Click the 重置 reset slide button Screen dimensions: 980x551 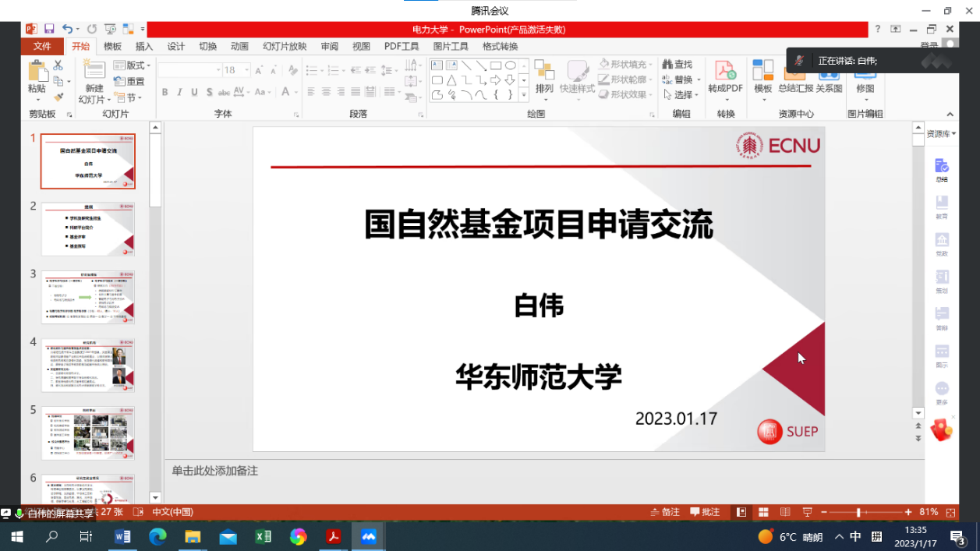click(x=129, y=82)
